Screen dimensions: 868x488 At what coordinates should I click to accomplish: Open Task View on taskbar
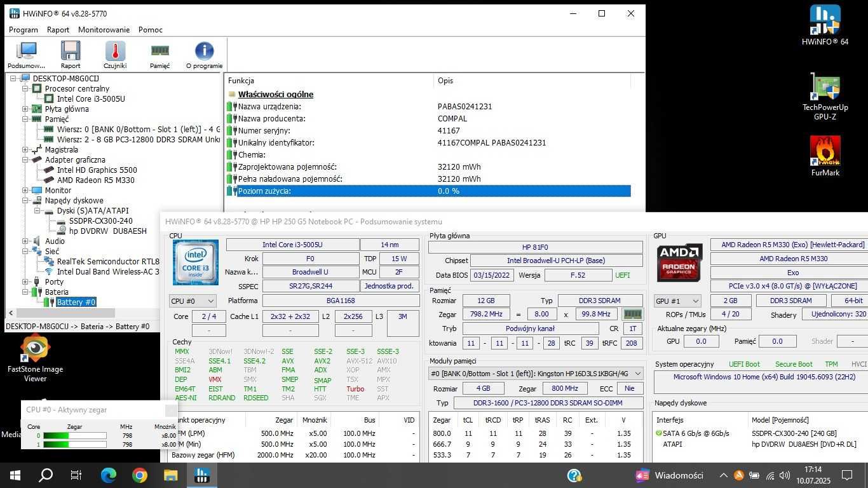pos(76,475)
